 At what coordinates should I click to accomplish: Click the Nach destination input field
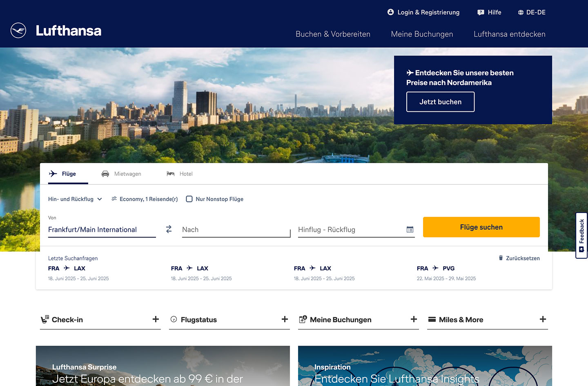pos(236,230)
